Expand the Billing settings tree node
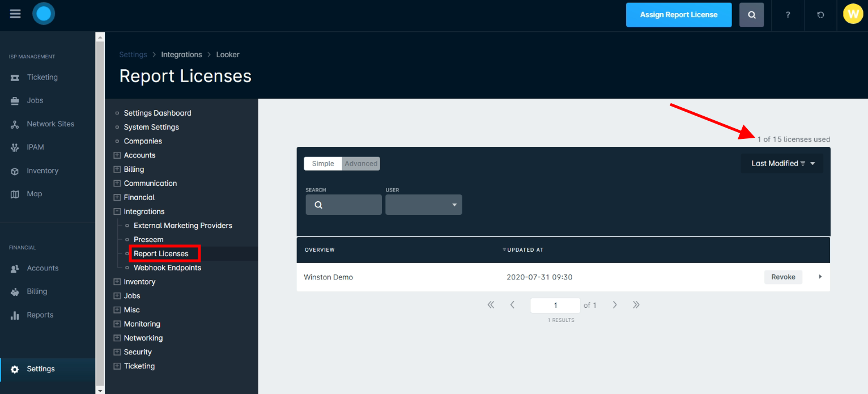Screen dimensions: 868x394 117,170
